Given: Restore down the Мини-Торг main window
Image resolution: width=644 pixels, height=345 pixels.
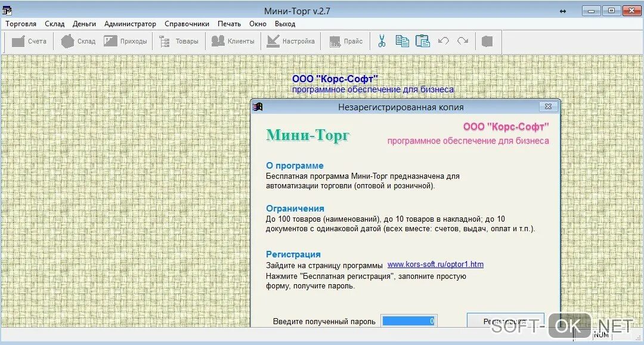Looking at the screenshot, I should 612,11.
